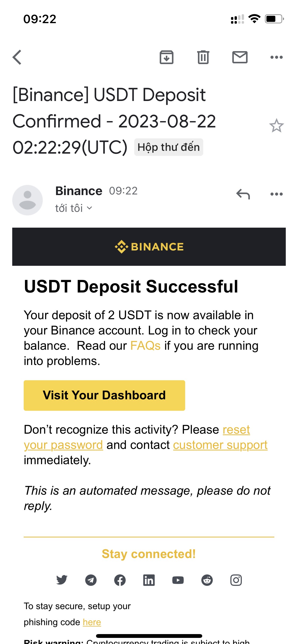Tap the Hộp thư đến label
Image resolution: width=298 pixels, height=644 pixels.
pyautogui.click(x=169, y=147)
